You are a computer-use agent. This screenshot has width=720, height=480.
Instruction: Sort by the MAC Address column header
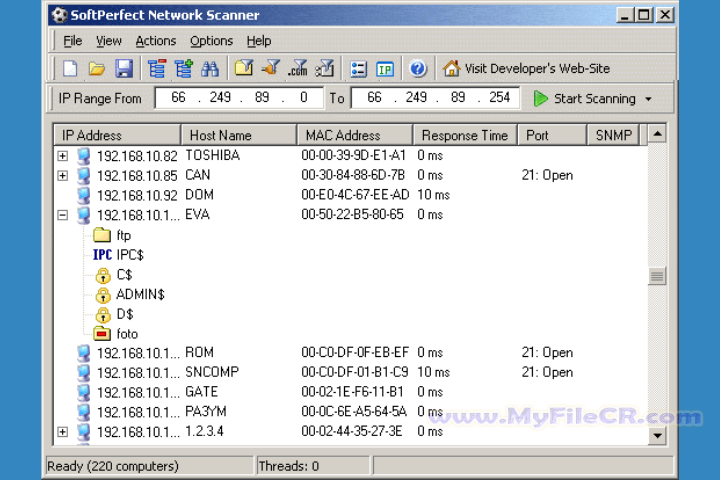355,136
